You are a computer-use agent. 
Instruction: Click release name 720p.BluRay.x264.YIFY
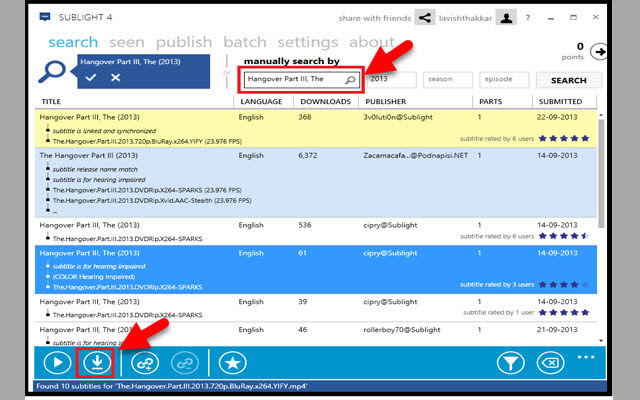coord(147,141)
